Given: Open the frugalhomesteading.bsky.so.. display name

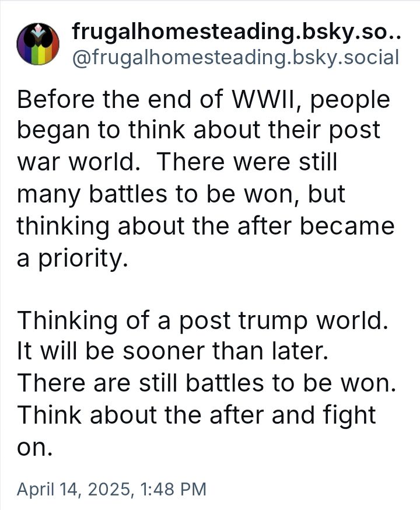Looking at the screenshot, I should coord(236,33).
